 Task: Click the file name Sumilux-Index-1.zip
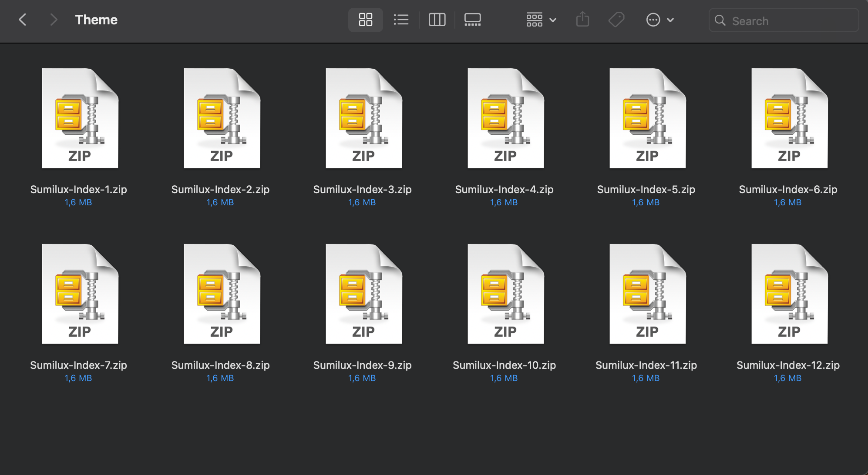pos(78,190)
